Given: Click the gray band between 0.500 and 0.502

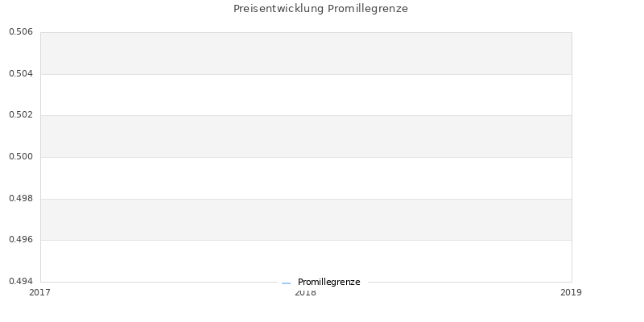Looking at the screenshot, I should (x=306, y=136).
